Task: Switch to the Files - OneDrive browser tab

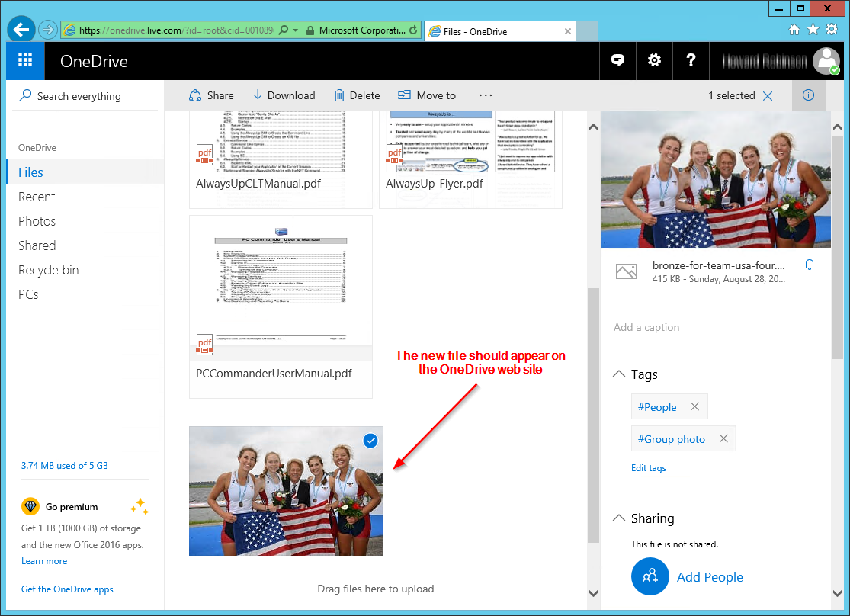Action: 499,31
